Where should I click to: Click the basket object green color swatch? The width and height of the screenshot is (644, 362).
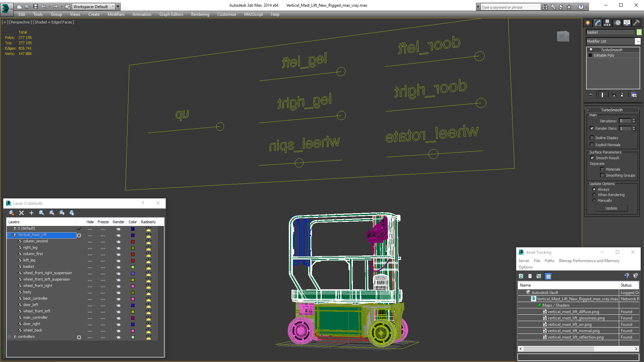[639, 32]
